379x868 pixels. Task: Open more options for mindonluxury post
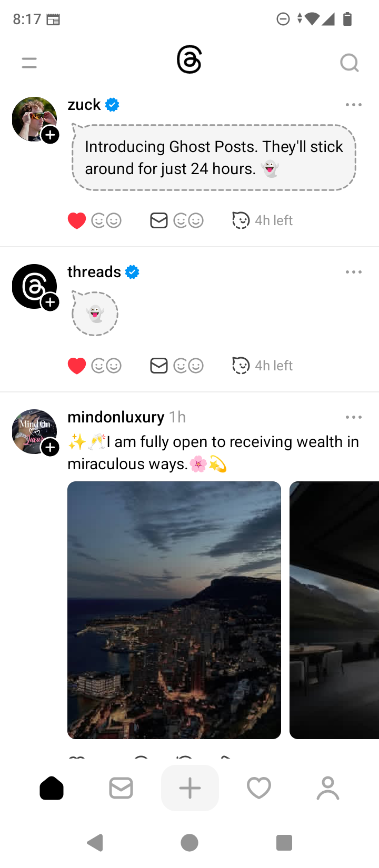354,417
